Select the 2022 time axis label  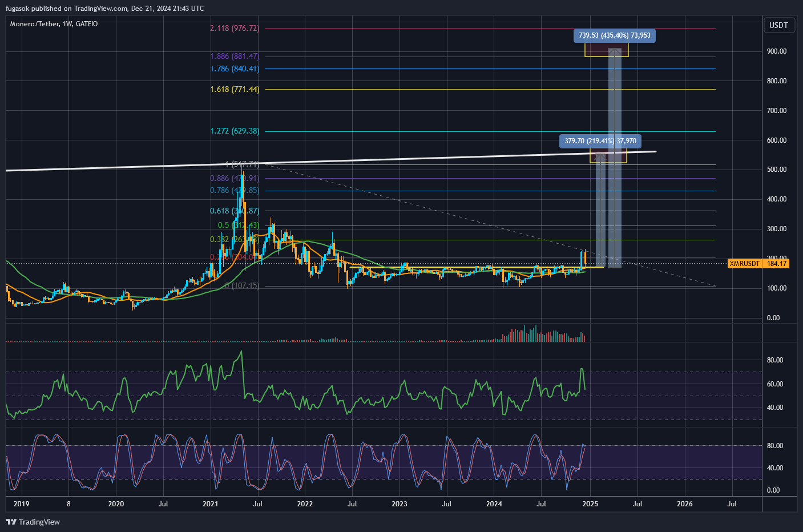[x=305, y=504]
